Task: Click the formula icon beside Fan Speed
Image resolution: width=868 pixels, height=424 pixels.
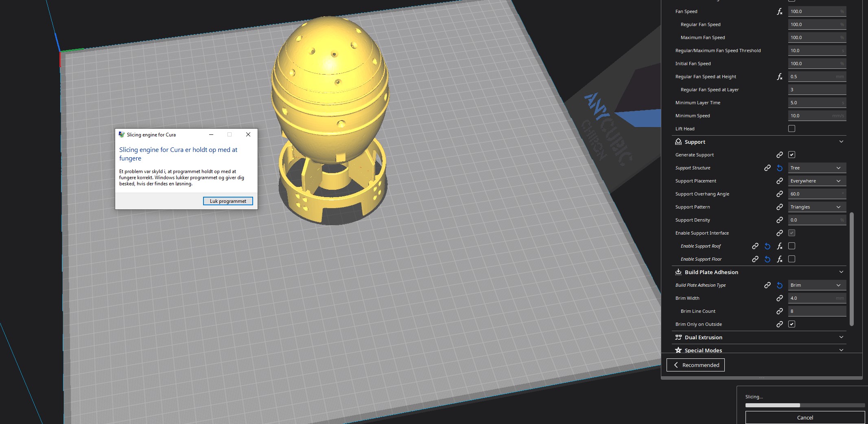Action: click(x=779, y=11)
